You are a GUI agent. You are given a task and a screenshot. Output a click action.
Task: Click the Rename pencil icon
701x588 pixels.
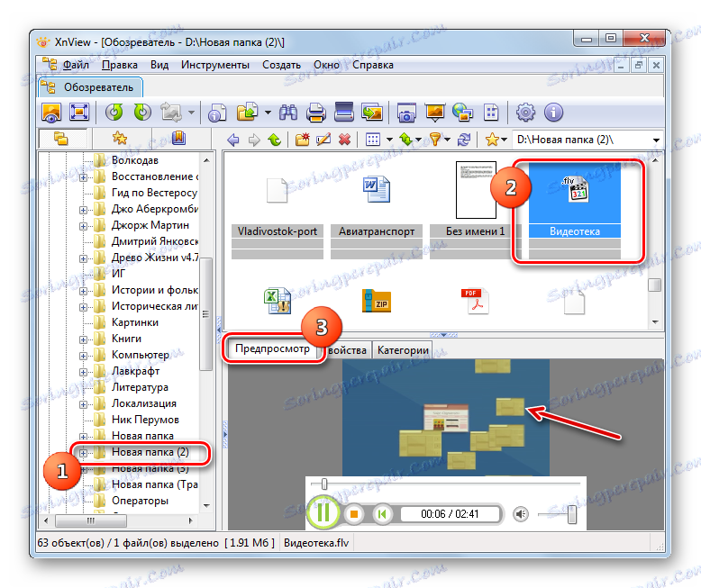(x=323, y=140)
